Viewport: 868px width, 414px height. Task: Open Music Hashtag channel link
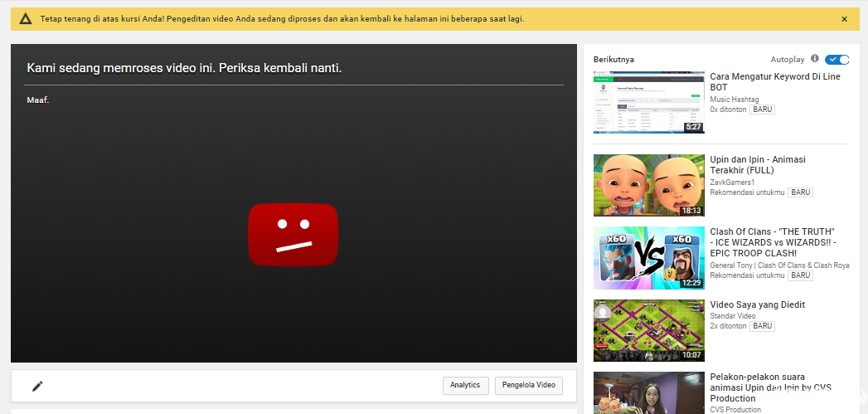(735, 100)
